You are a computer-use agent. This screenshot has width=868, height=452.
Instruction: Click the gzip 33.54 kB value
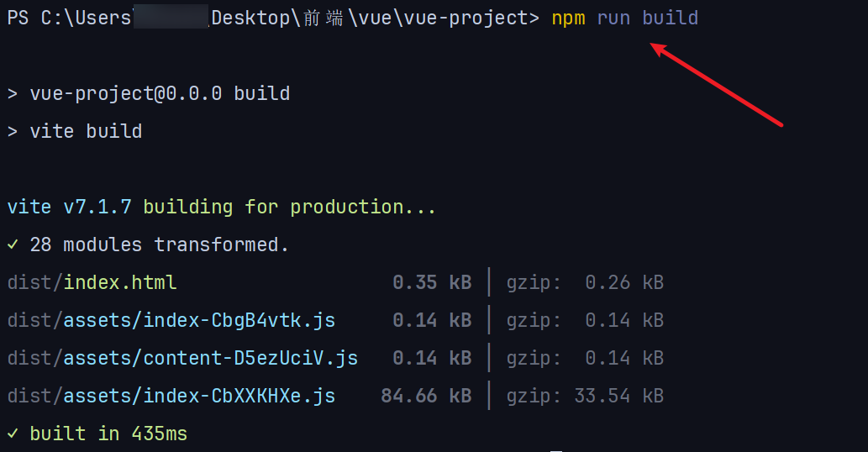(619, 396)
